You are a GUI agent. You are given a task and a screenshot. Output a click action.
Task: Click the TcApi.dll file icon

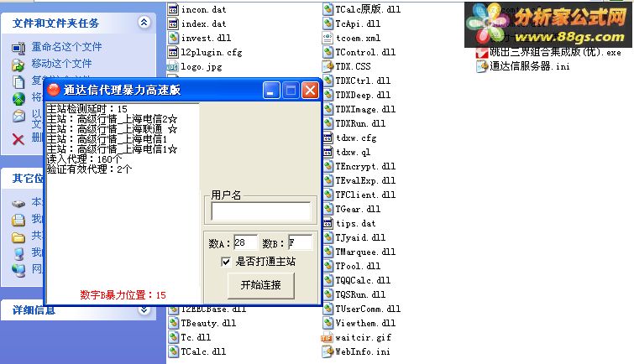[x=327, y=23]
